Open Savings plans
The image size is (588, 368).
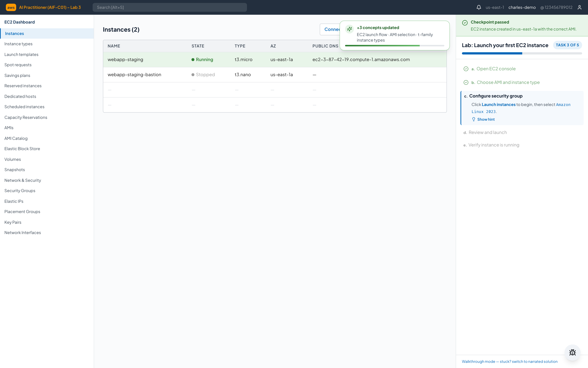tap(17, 75)
